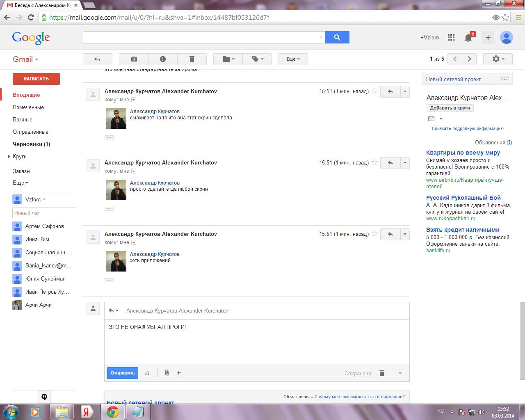Open chat with Юлия Сулейман
The image size is (525, 420).
[x=45, y=278]
